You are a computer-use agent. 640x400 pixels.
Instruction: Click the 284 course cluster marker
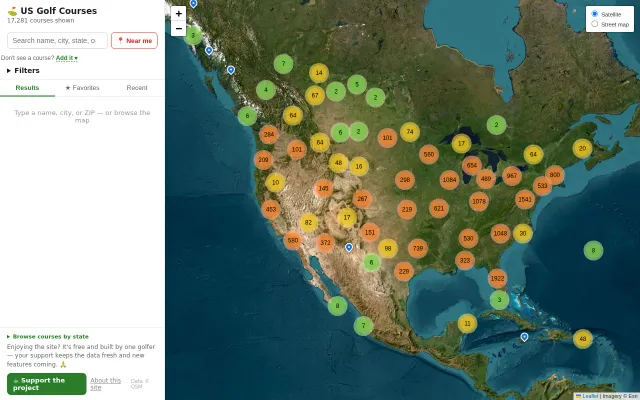269,134
